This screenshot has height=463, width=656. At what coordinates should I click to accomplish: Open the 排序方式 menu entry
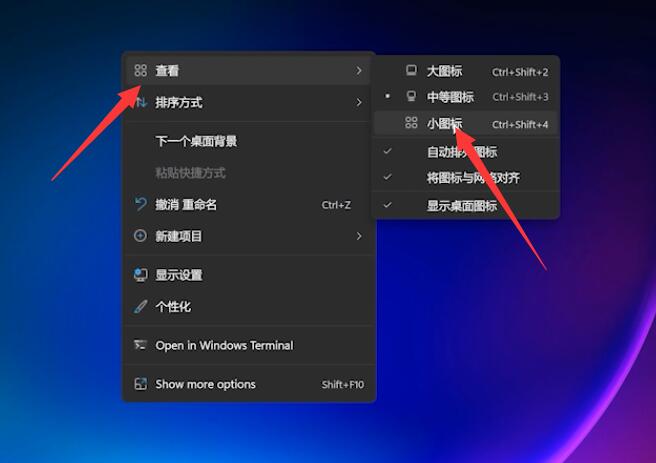pos(249,102)
